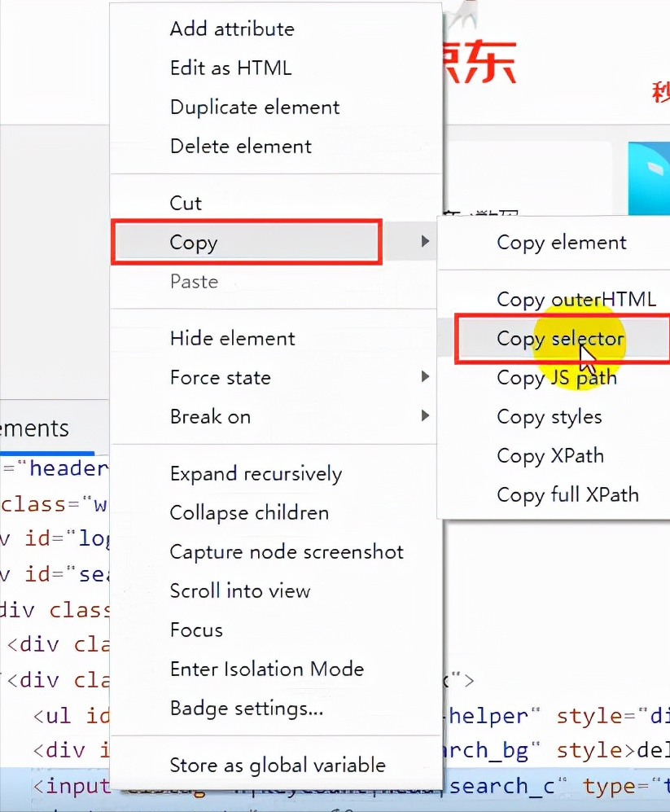Screen dimensions: 670x812
Task: Expand the Copy submenu arrow
Action: (x=425, y=241)
